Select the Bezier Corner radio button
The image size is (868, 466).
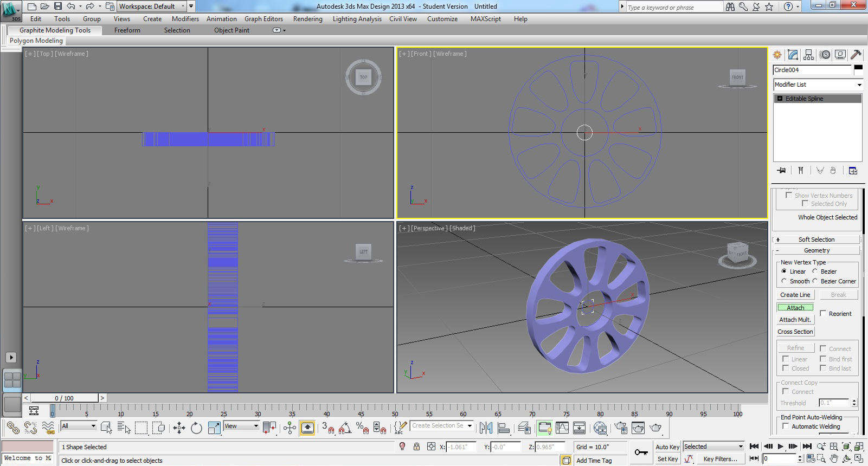pyautogui.click(x=814, y=281)
